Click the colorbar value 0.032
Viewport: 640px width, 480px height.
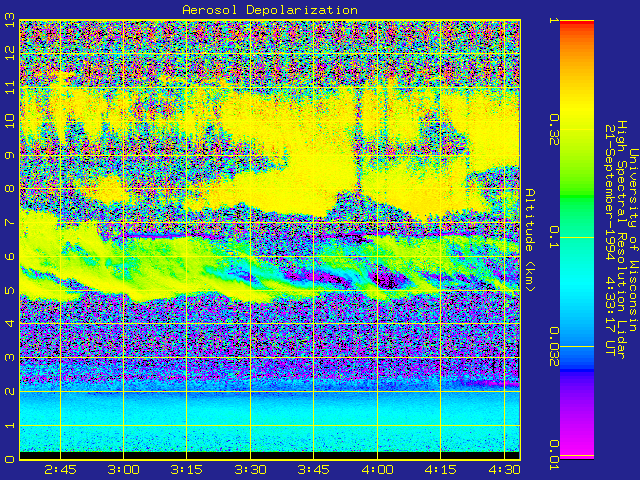553,347
